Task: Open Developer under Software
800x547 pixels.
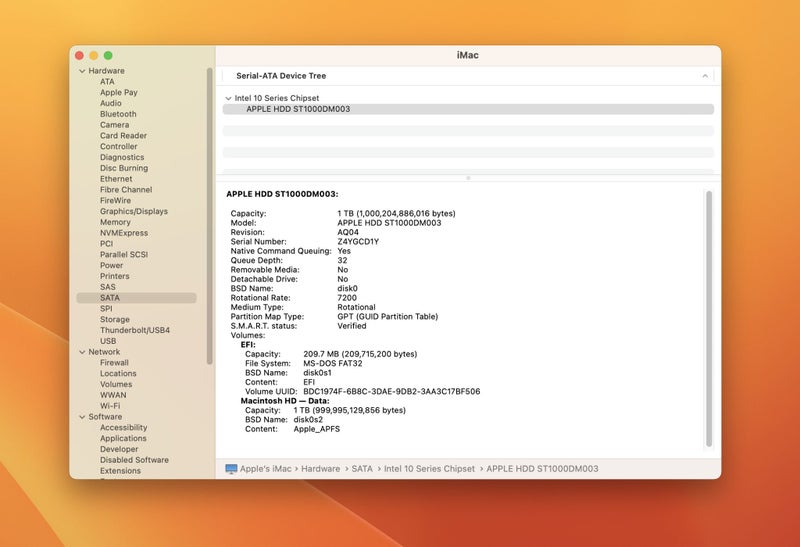Action: [x=119, y=449]
